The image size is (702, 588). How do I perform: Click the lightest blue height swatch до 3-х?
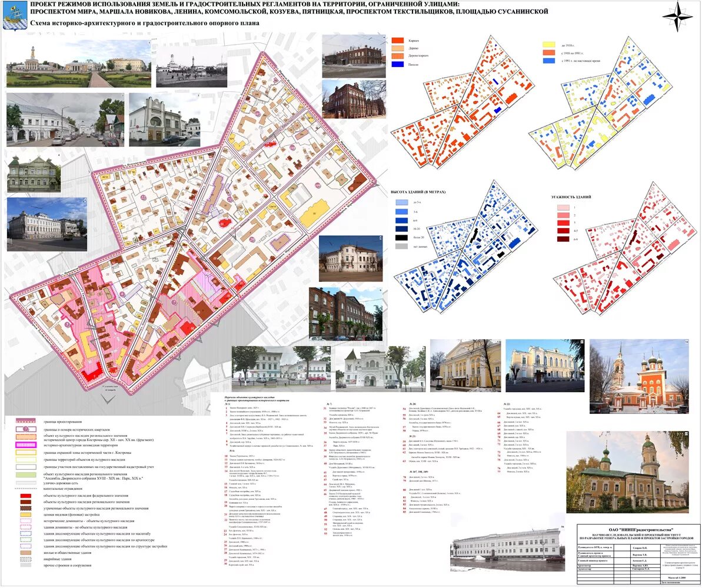tap(402, 202)
